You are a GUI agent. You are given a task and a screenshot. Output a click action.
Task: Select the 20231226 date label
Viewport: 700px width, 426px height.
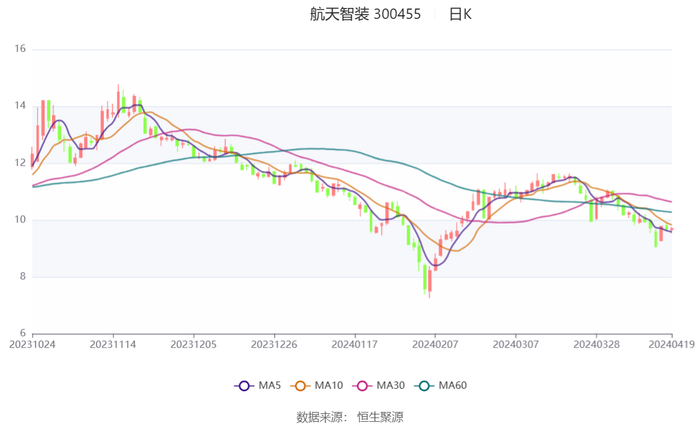point(274,344)
